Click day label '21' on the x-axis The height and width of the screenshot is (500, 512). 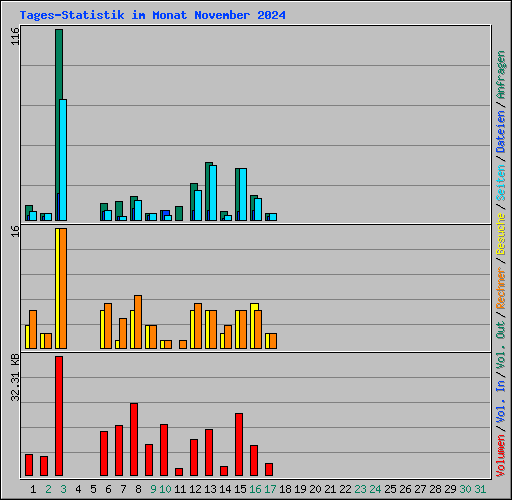tap(330, 489)
